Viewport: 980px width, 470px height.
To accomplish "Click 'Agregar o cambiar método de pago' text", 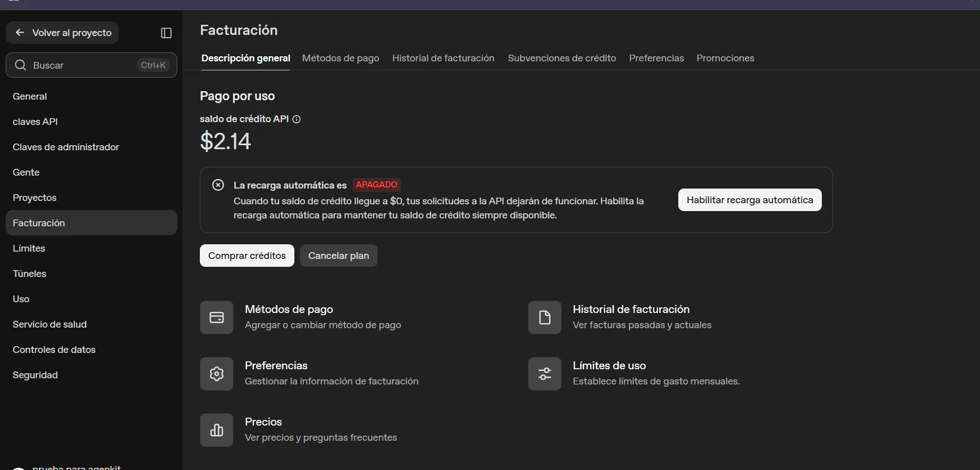I will coord(323,325).
